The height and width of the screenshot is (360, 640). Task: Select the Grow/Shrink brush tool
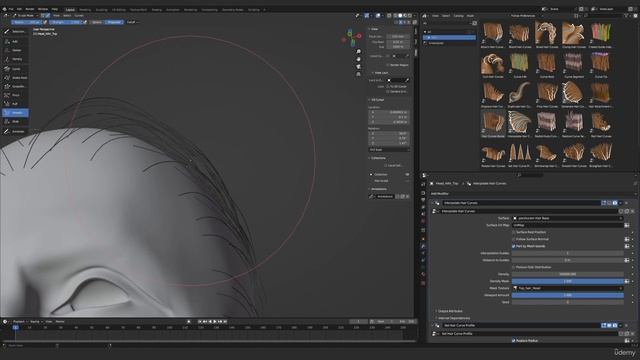pyautogui.click(x=15, y=86)
